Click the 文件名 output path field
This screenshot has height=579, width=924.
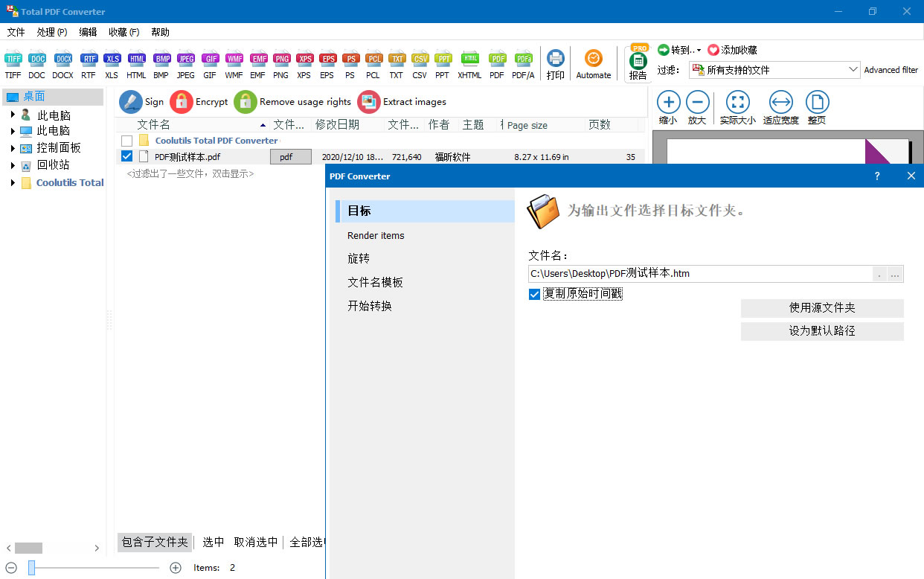700,274
